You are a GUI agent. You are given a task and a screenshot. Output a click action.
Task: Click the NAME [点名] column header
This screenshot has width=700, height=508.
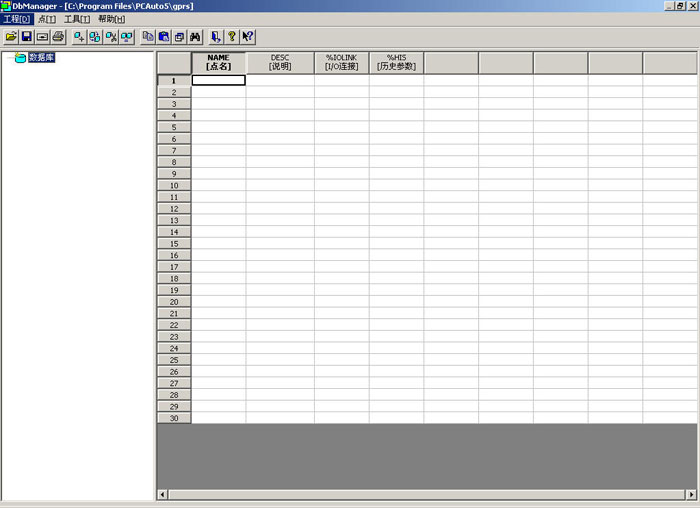(x=218, y=62)
